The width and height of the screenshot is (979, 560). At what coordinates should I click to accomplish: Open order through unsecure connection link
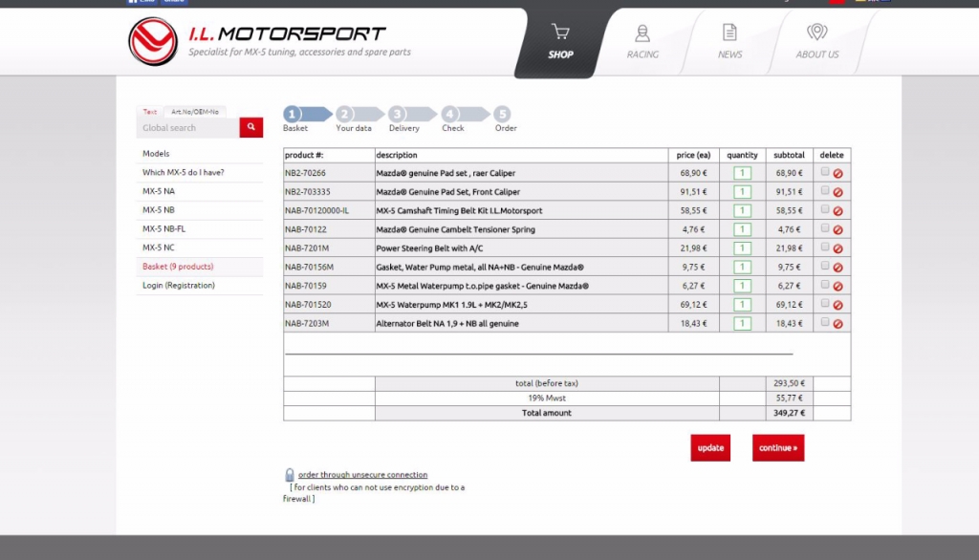(362, 474)
